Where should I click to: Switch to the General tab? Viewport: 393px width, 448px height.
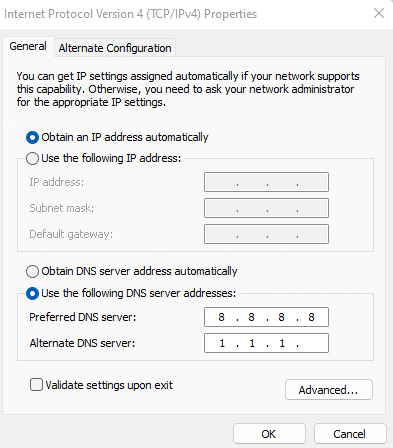pos(28,46)
